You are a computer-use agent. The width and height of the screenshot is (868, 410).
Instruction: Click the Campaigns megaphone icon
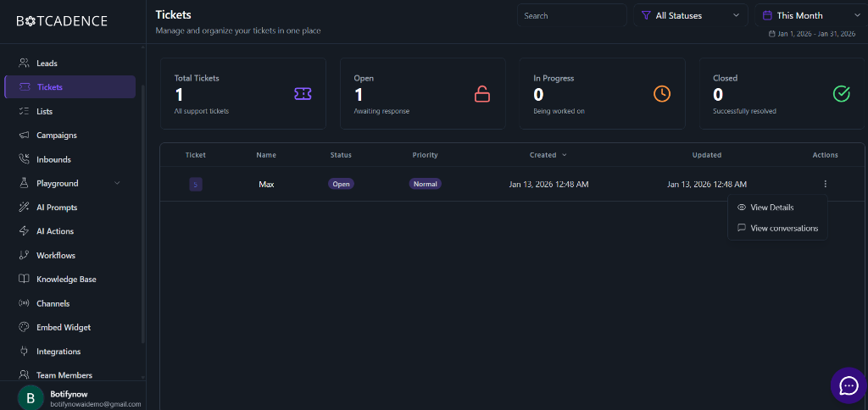pyautogui.click(x=24, y=135)
